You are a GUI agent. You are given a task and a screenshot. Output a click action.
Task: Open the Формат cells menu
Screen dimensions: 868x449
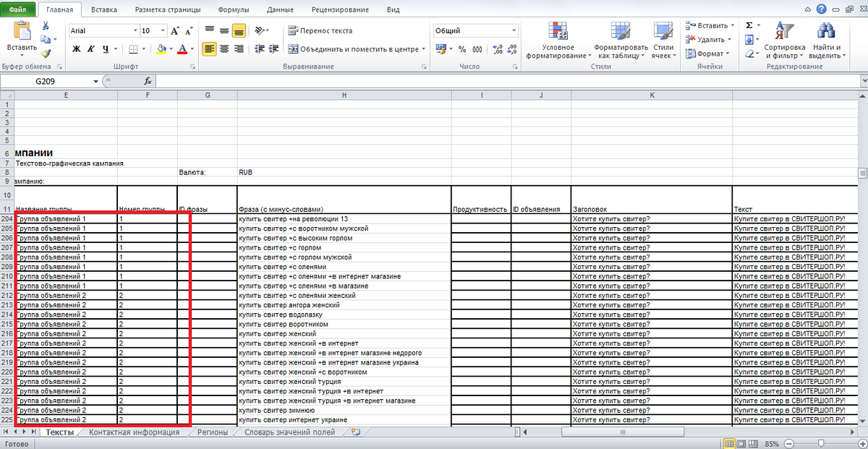coord(709,54)
